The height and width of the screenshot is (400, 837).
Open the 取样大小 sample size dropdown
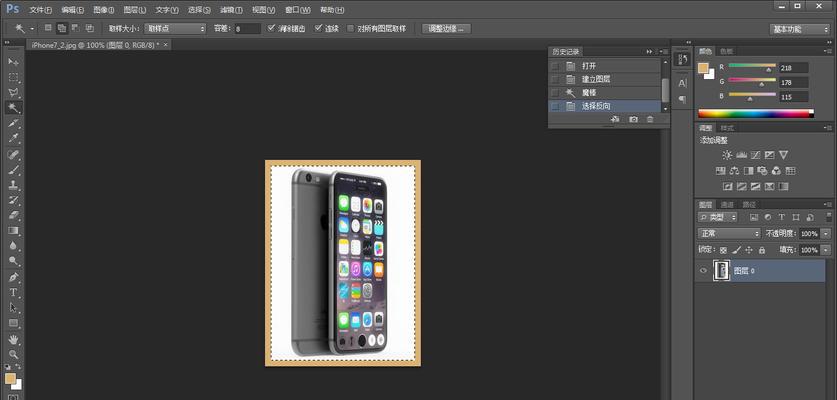click(175, 28)
